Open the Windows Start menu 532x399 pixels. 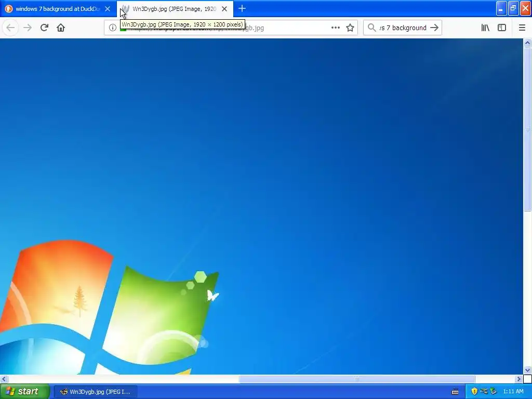click(24, 392)
